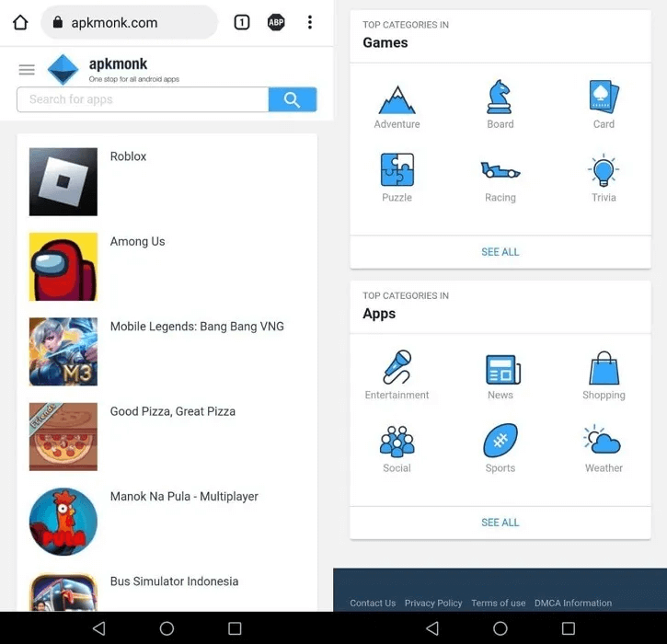Click the blue search magnifier button
The width and height of the screenshot is (667, 644).
(x=293, y=99)
